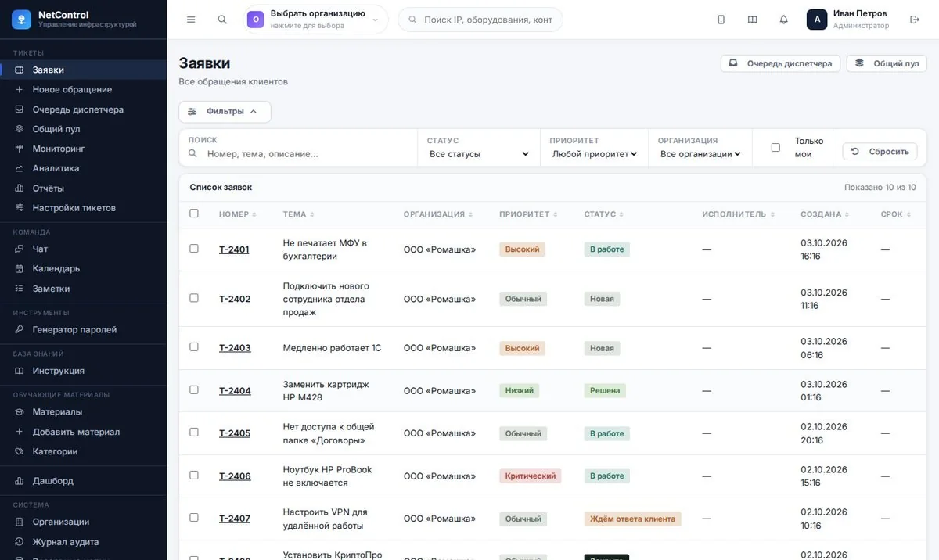The width and height of the screenshot is (939, 560).
Task: Sort table by Статус column
Action: (603, 214)
